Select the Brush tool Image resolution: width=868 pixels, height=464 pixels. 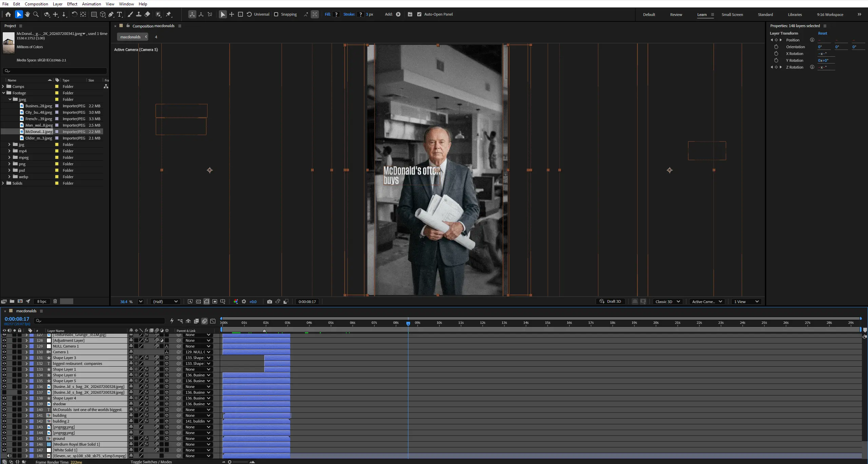coord(130,14)
